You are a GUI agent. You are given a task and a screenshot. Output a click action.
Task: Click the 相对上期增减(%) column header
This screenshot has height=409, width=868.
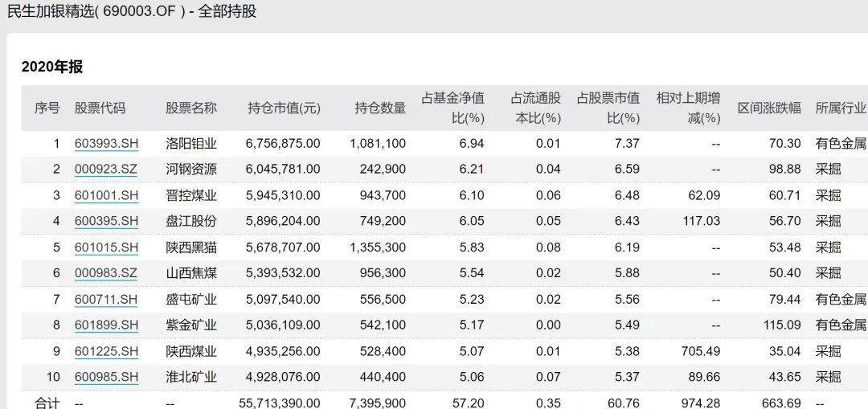(x=688, y=108)
